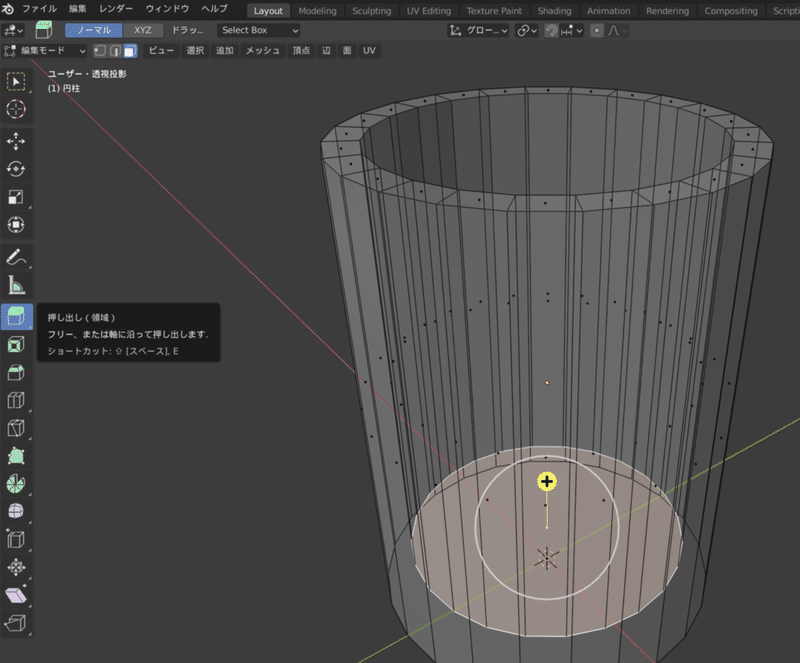
Task: Enable vertex select mode
Action: pyautogui.click(x=101, y=51)
